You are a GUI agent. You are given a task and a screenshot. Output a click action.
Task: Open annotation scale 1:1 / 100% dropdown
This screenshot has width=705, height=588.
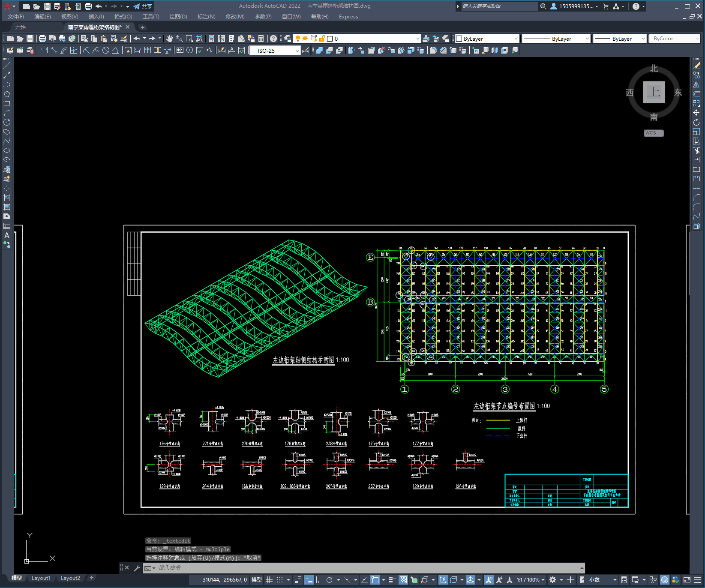(x=531, y=580)
